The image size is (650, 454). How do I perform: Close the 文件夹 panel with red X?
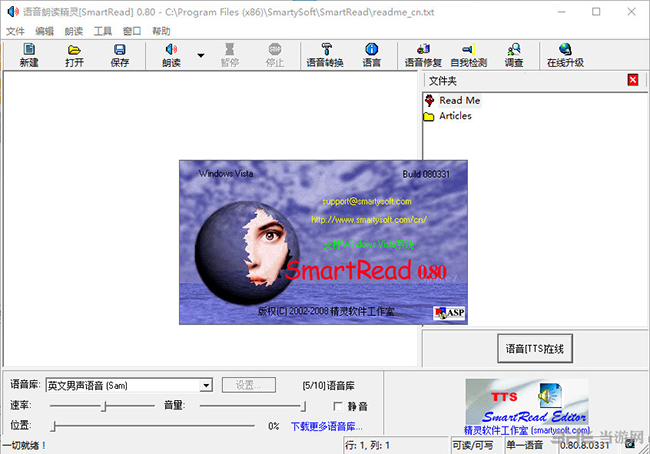pos(633,80)
